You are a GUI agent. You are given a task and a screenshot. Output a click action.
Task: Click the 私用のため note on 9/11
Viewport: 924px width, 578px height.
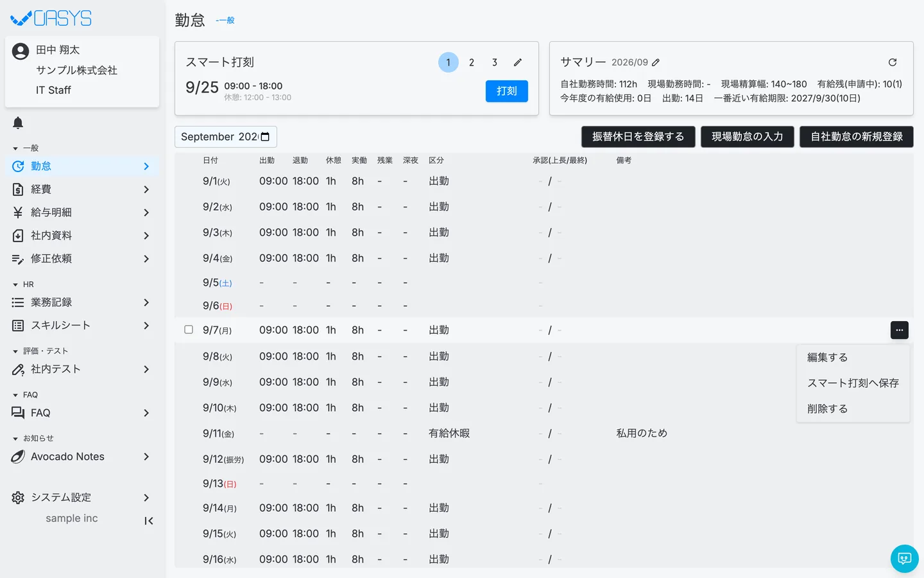pyautogui.click(x=642, y=433)
